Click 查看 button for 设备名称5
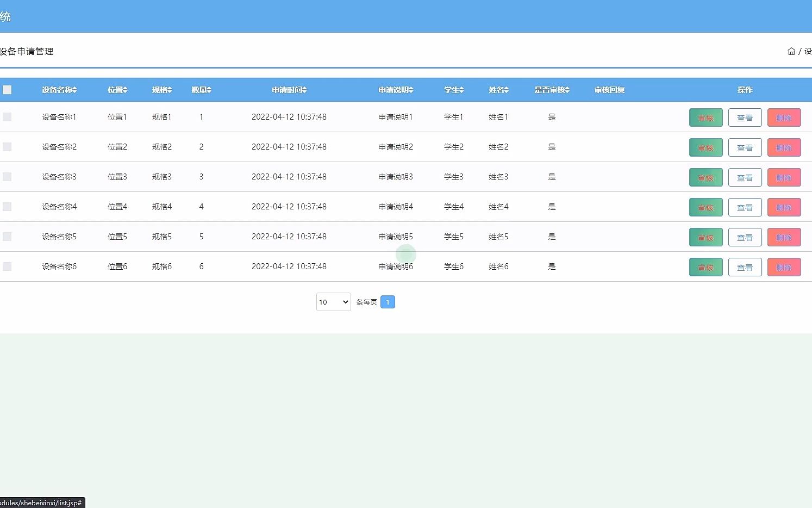Image resolution: width=812 pixels, height=508 pixels. tap(745, 237)
